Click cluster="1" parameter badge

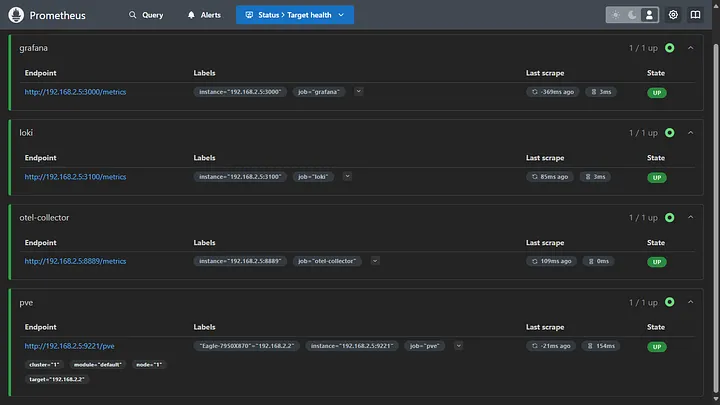(x=44, y=365)
